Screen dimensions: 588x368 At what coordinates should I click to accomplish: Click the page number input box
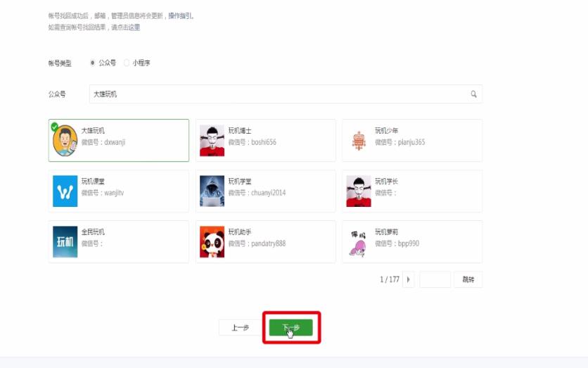[435, 279]
